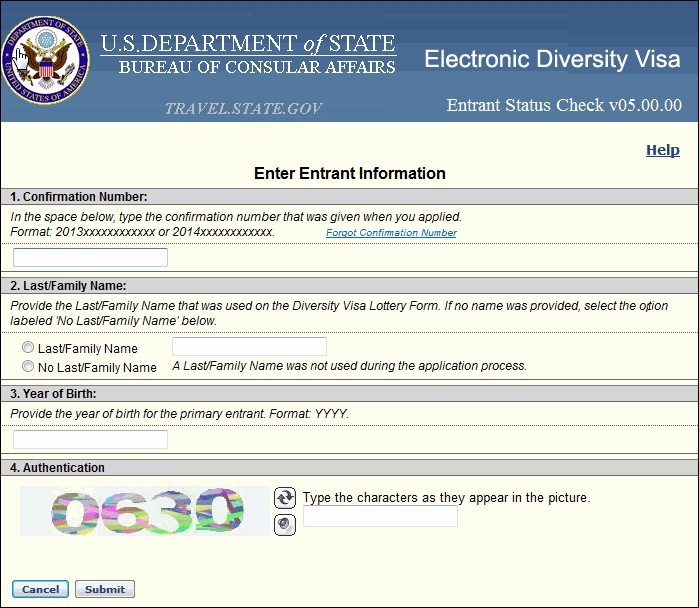The image size is (699, 608).
Task: Focus the Year of Birth field
Action: click(90, 440)
